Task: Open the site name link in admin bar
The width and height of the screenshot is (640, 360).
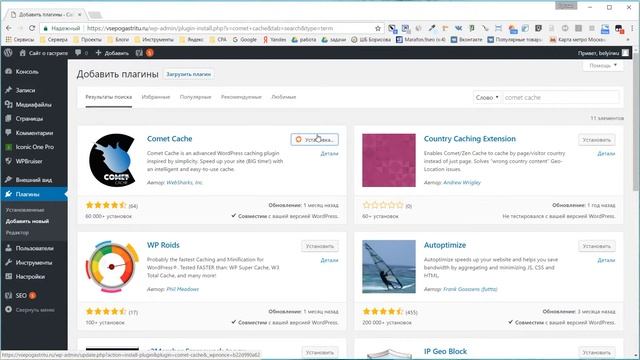Action: click(x=43, y=53)
